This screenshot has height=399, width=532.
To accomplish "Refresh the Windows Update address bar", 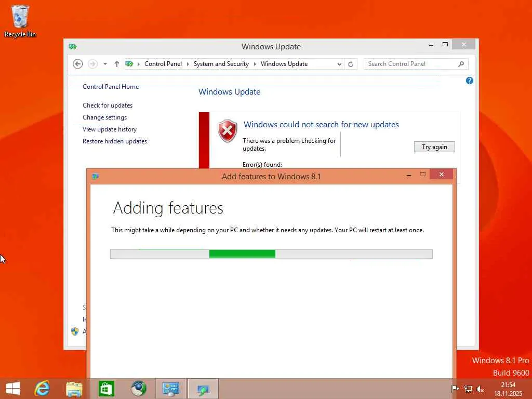I will coord(351,64).
